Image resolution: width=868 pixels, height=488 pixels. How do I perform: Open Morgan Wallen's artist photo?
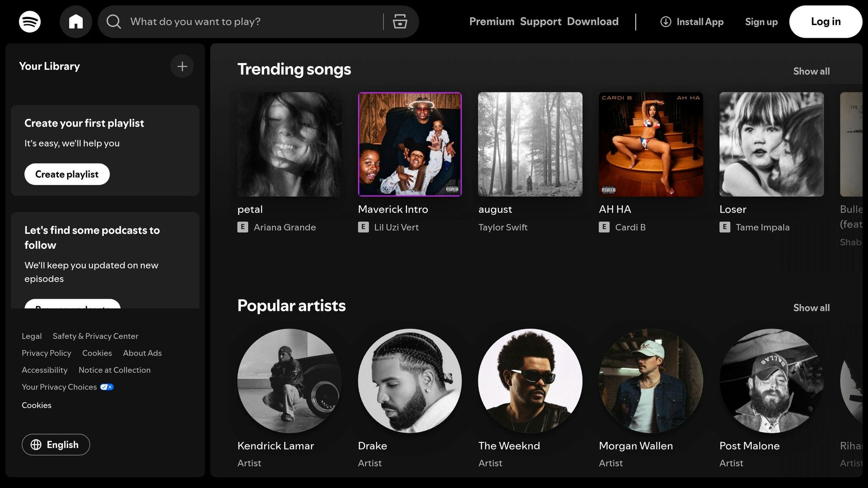pos(651,381)
